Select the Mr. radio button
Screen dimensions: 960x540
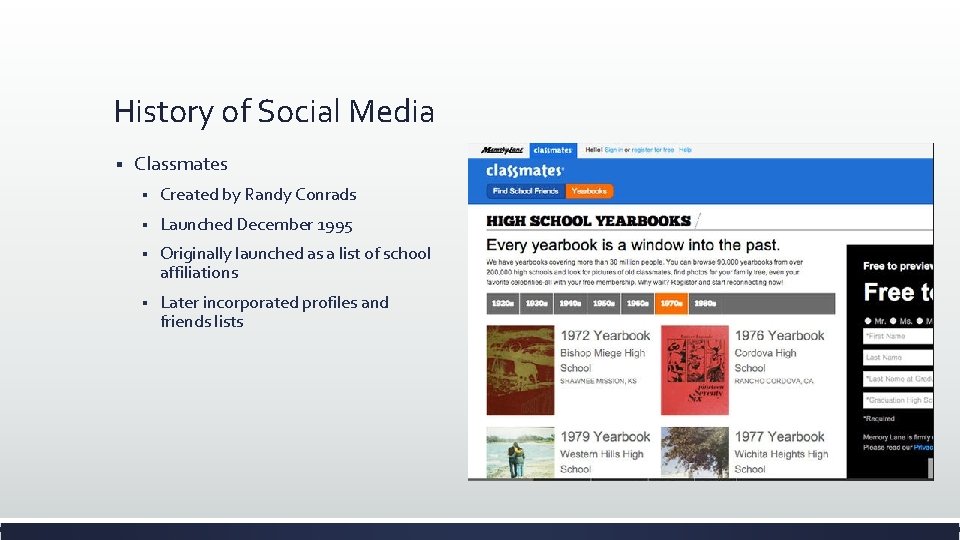tap(868, 321)
